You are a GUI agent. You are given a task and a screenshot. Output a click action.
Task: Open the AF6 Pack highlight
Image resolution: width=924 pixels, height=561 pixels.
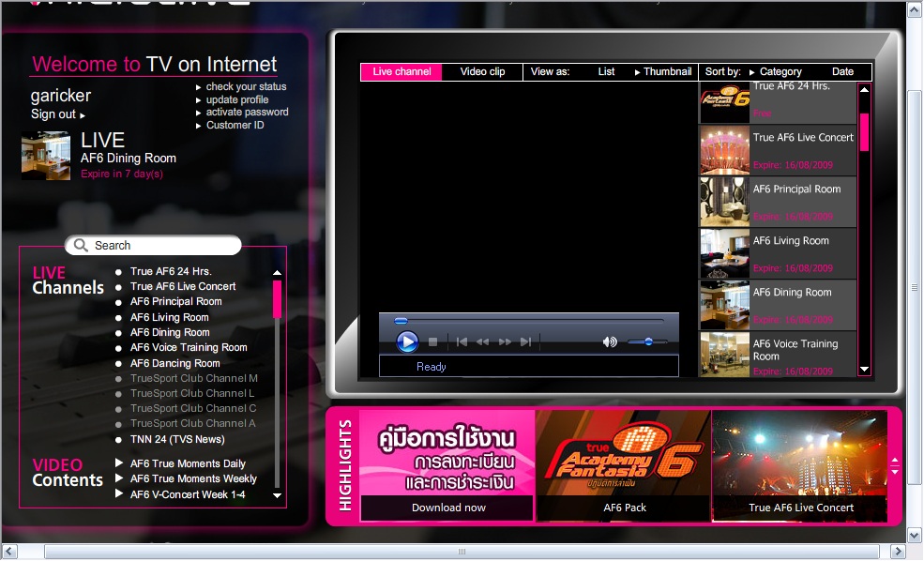click(x=624, y=465)
